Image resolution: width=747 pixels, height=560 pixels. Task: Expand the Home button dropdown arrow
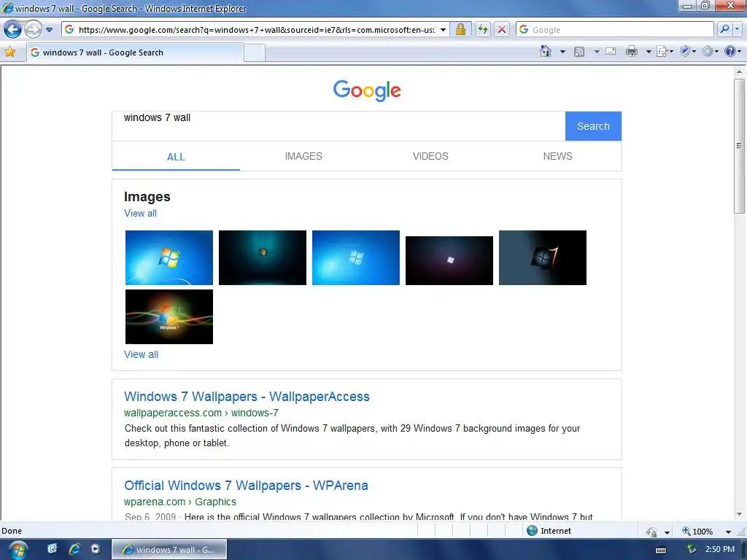click(562, 52)
